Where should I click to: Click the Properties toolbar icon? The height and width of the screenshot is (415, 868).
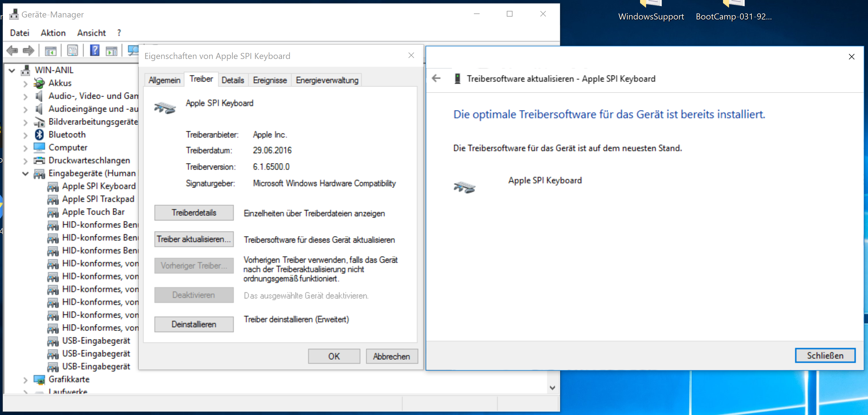coord(72,51)
